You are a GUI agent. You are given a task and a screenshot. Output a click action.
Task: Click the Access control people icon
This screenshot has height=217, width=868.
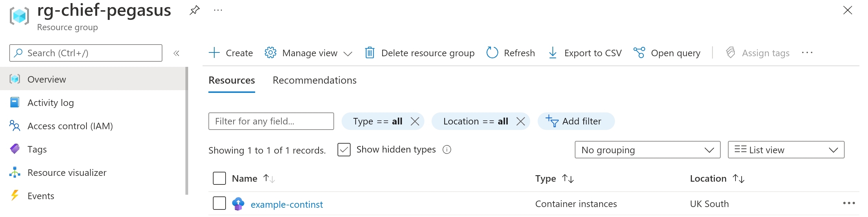click(15, 126)
